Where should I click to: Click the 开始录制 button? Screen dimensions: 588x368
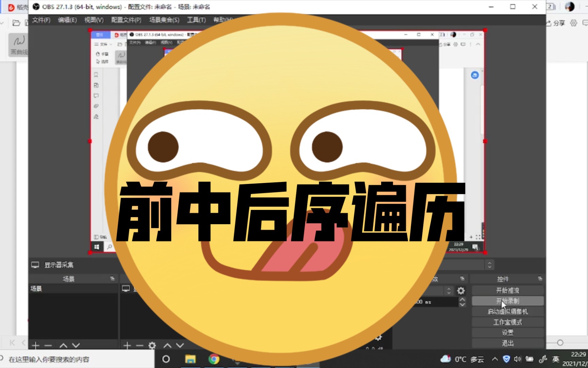(508, 301)
